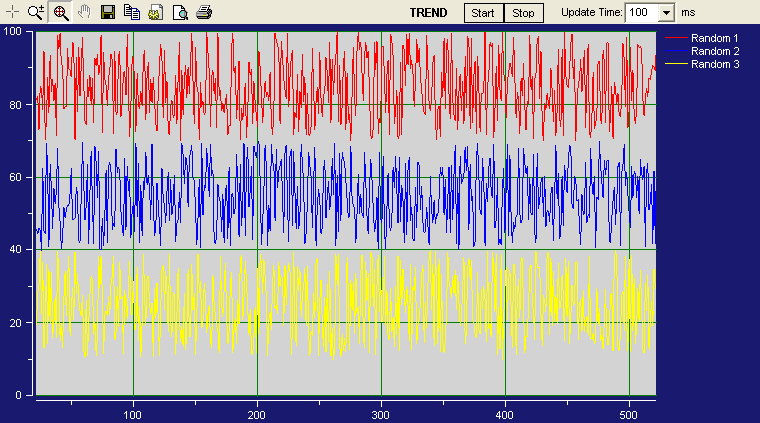
Task: Expand the Update Time dropdown arrow
Action: pos(667,13)
